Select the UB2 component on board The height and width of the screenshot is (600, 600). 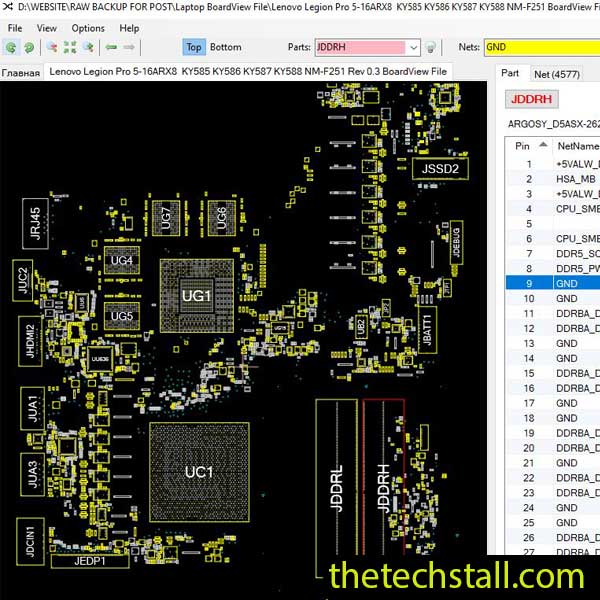[x=361, y=326]
